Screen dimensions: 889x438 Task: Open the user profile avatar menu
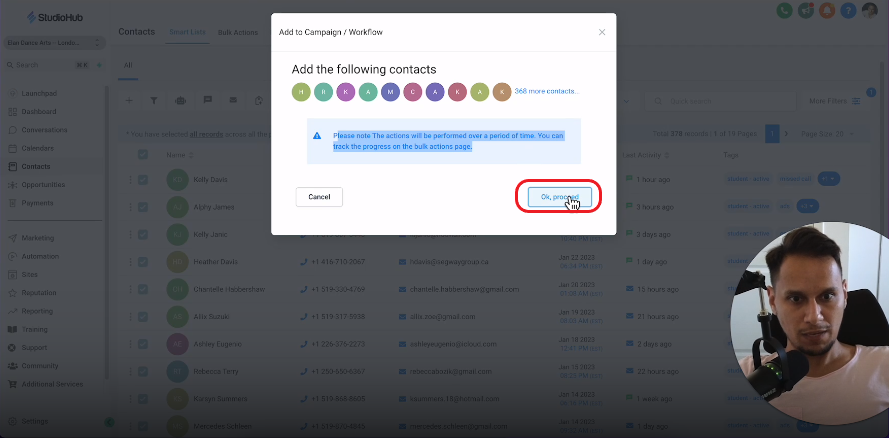click(869, 10)
